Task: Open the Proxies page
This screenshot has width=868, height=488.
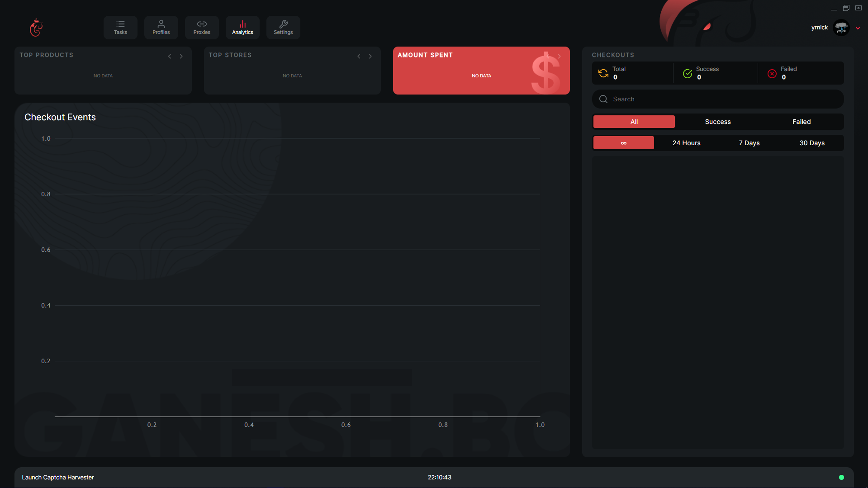Action: click(x=202, y=28)
